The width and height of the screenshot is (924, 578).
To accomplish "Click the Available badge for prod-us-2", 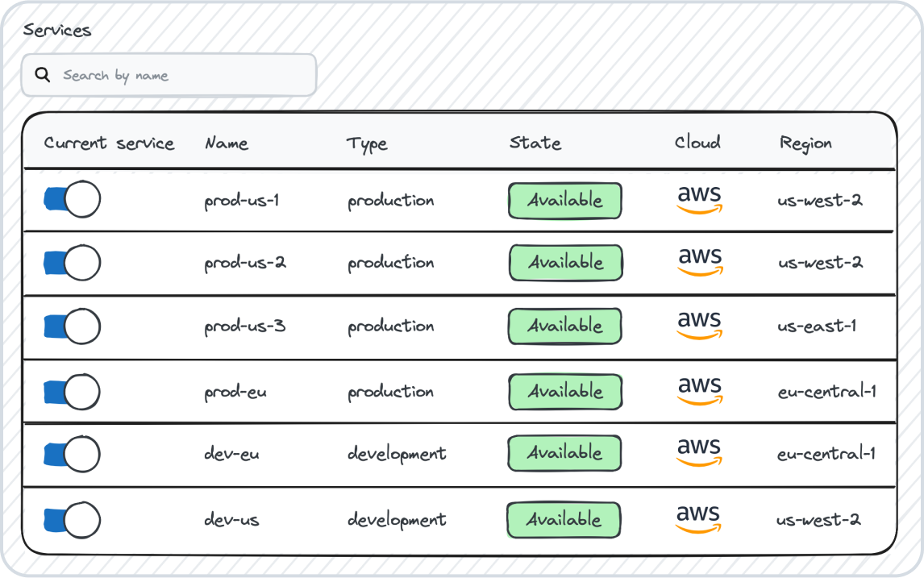I will (566, 263).
